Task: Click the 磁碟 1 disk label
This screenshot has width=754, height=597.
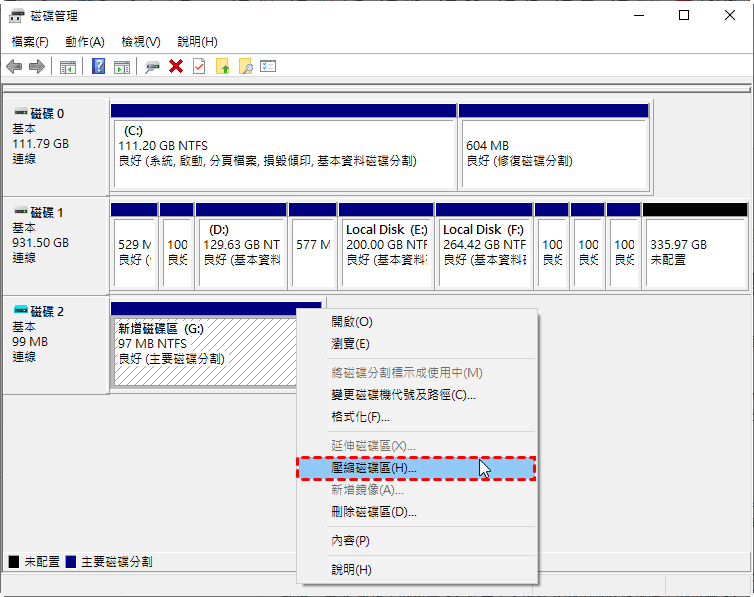Action: point(47,213)
